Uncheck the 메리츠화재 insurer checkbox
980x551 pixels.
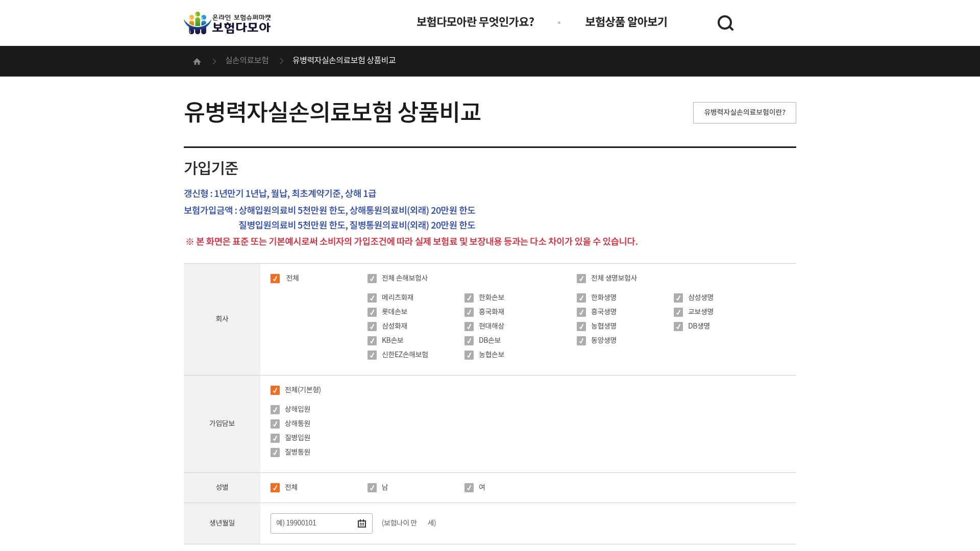tap(372, 297)
